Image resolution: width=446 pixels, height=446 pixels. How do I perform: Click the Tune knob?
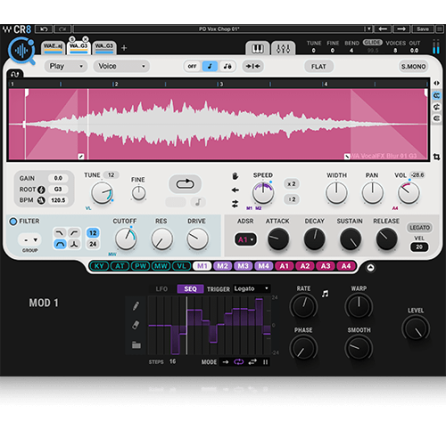coord(102,193)
